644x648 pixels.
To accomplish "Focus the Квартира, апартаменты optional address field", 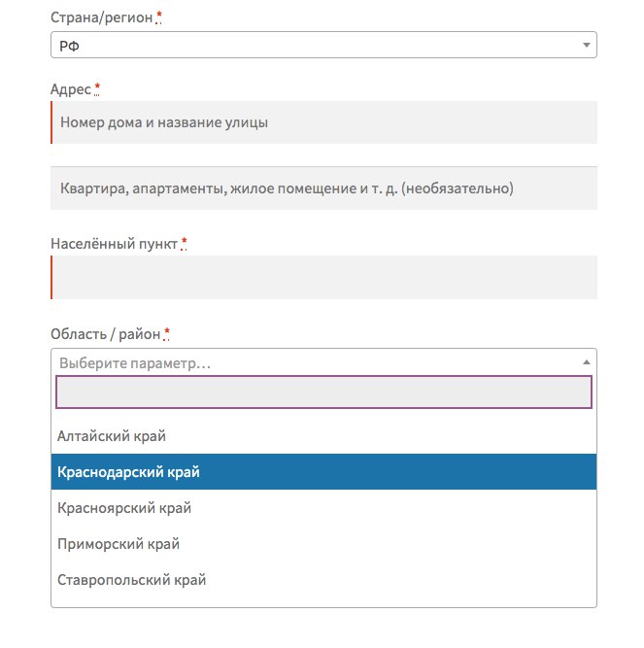I will 322,188.
